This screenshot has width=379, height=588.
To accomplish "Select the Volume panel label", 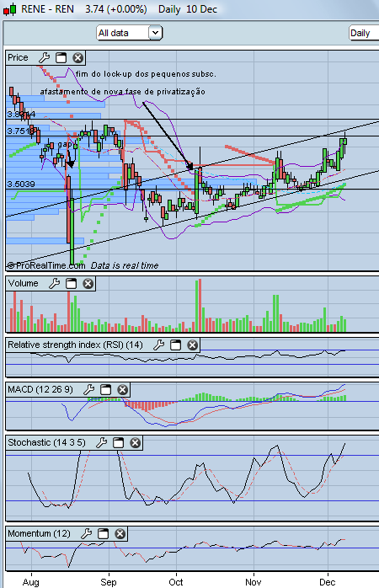I will pyautogui.click(x=24, y=284).
